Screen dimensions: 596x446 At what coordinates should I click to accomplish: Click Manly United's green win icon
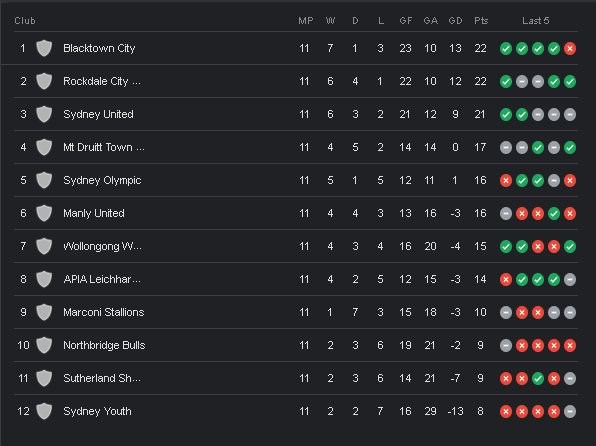(x=554, y=213)
